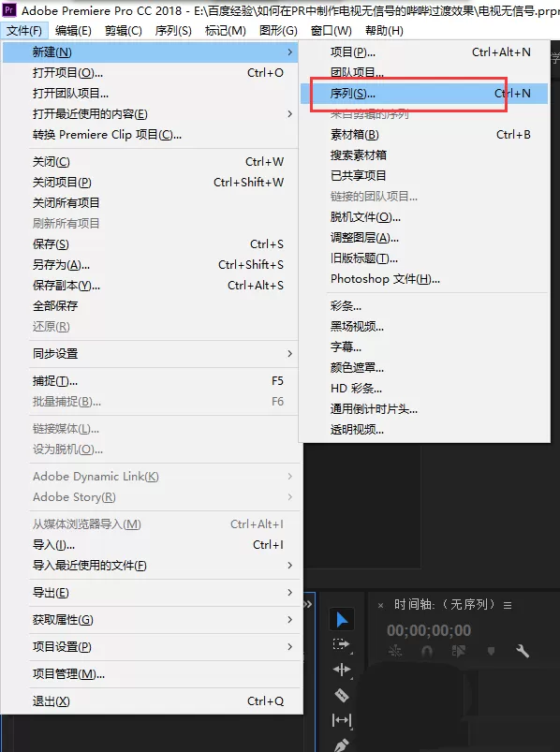Open the 编辑(E) menu
The height and width of the screenshot is (752, 560).
tap(73, 31)
